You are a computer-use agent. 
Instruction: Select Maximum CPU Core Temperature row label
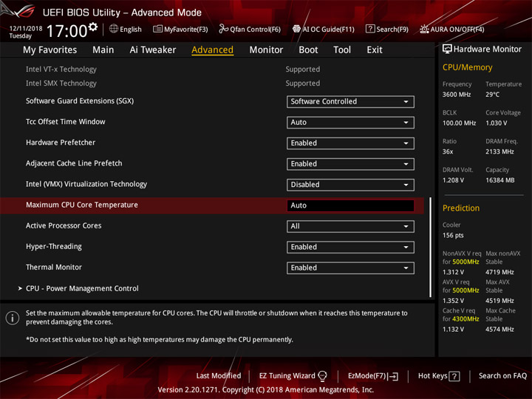point(82,205)
